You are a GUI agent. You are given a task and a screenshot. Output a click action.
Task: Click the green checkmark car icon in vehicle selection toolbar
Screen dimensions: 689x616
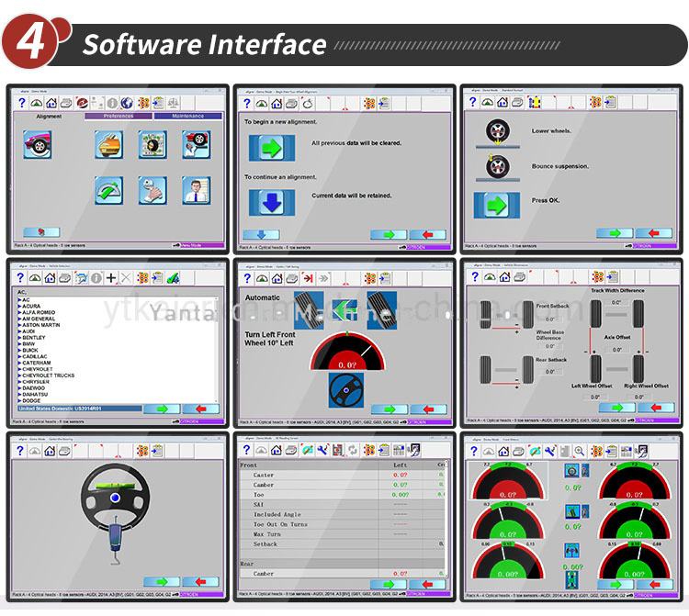click(173, 277)
